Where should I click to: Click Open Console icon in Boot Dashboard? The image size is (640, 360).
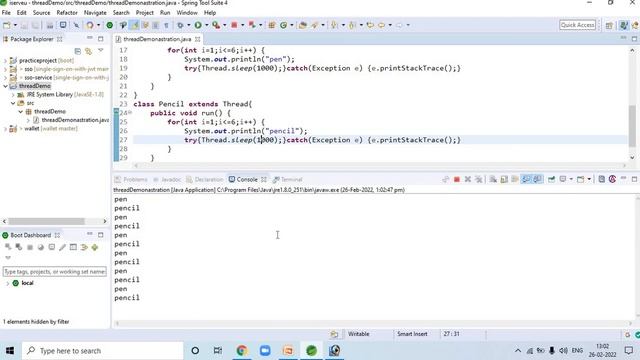(x=51, y=247)
